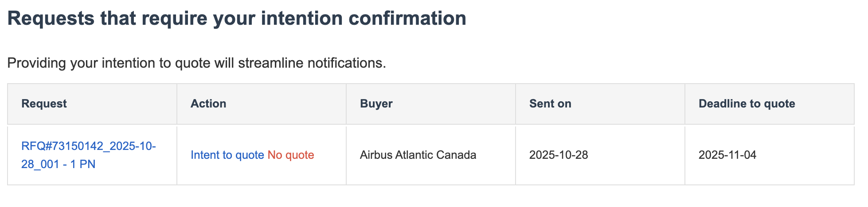Click the sent date 2025-10-28

(x=559, y=155)
